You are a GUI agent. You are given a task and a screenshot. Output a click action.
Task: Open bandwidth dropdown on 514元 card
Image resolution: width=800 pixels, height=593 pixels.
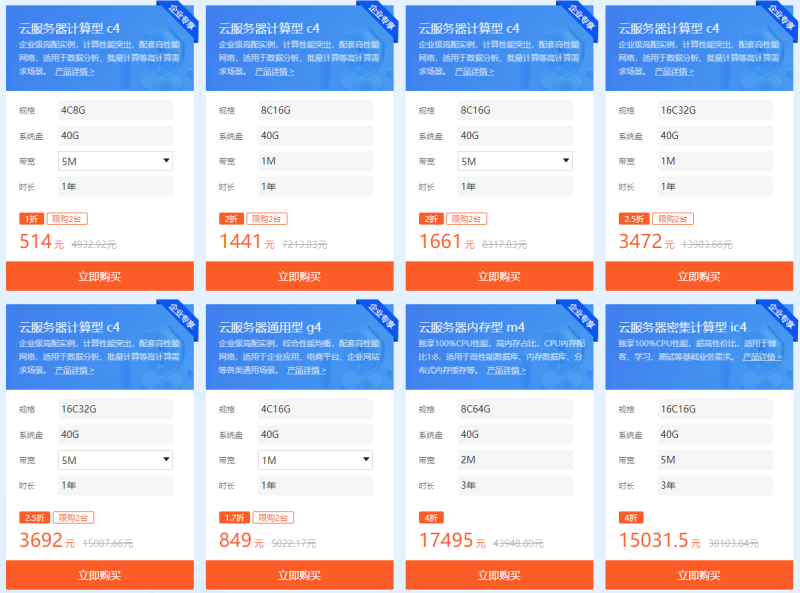(115, 161)
